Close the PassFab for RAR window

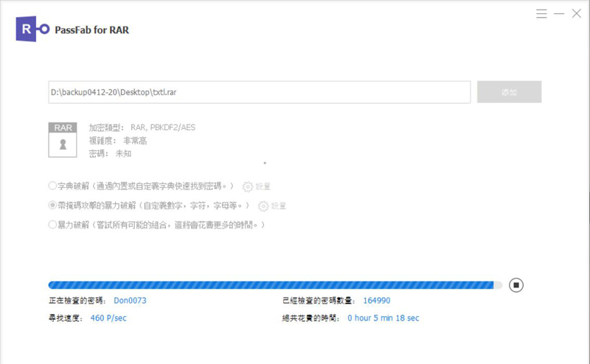(576, 14)
